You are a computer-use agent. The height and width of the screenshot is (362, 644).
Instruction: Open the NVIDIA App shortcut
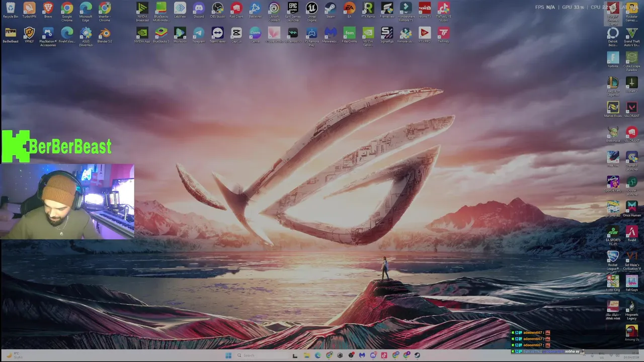coord(142,35)
